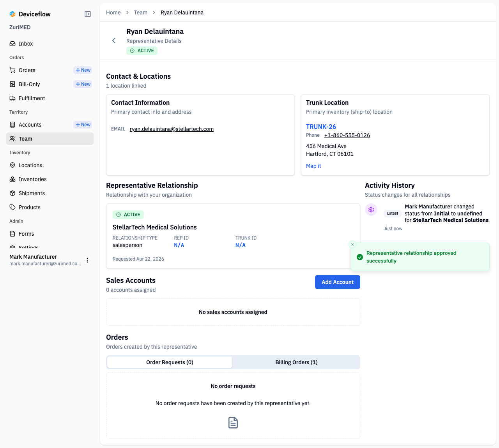Dismiss the success toast notification
Screen dimensions: 499x448
coord(352,244)
